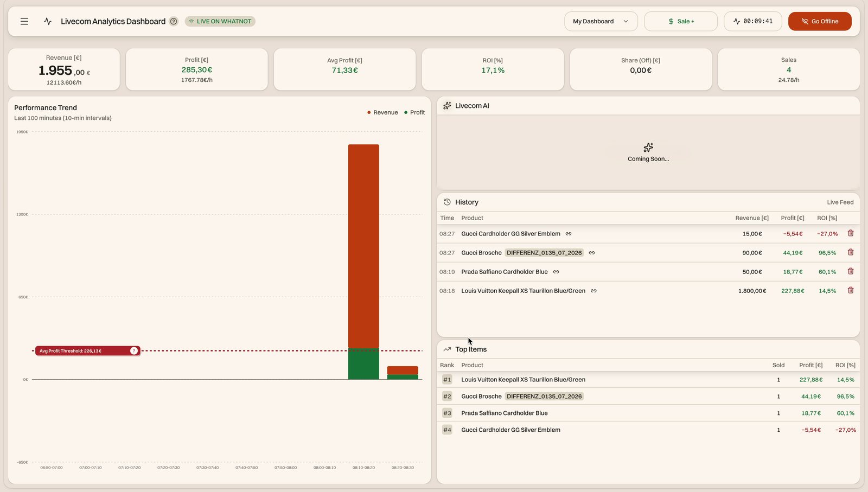This screenshot has width=868, height=492.
Task: Click the History clock icon
Action: click(447, 202)
